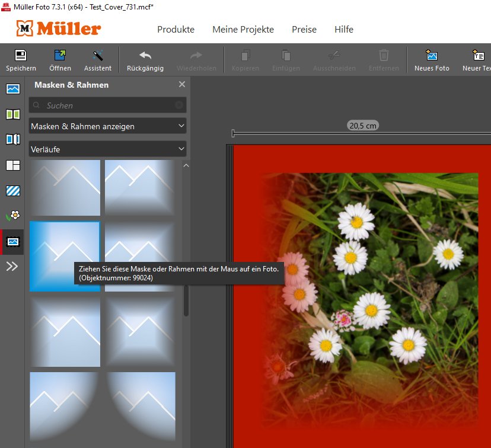This screenshot has width=491, height=448.
Task: Click the Suchen search field
Action: tap(107, 105)
